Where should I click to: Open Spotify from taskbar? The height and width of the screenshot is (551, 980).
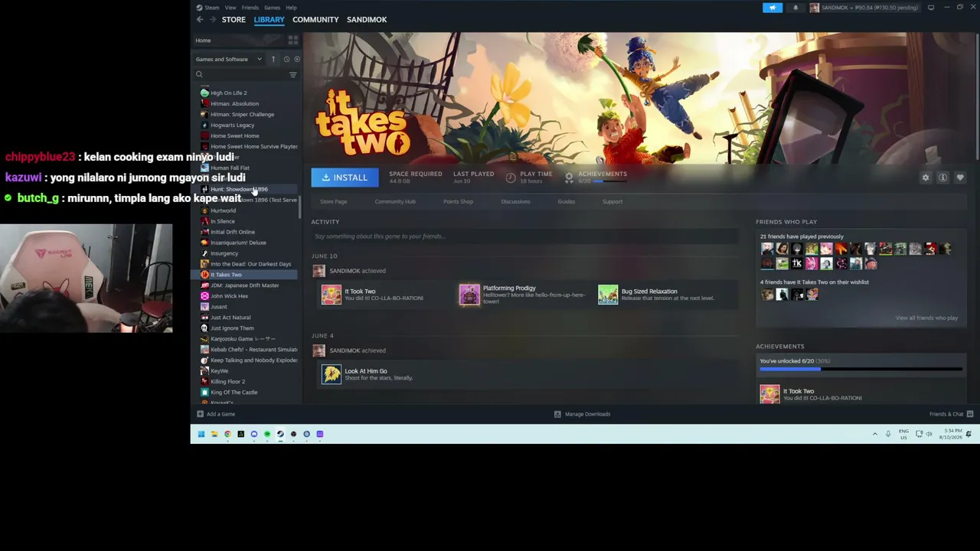(267, 434)
